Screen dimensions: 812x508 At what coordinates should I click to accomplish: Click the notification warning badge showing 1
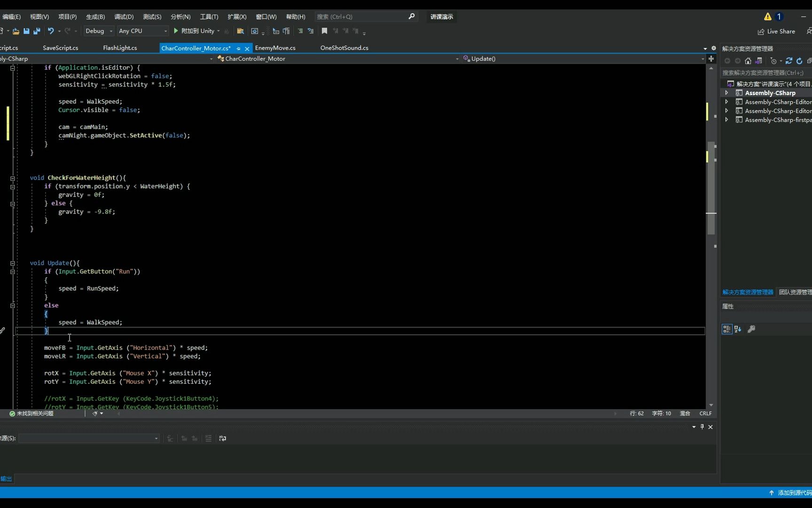[x=772, y=16]
